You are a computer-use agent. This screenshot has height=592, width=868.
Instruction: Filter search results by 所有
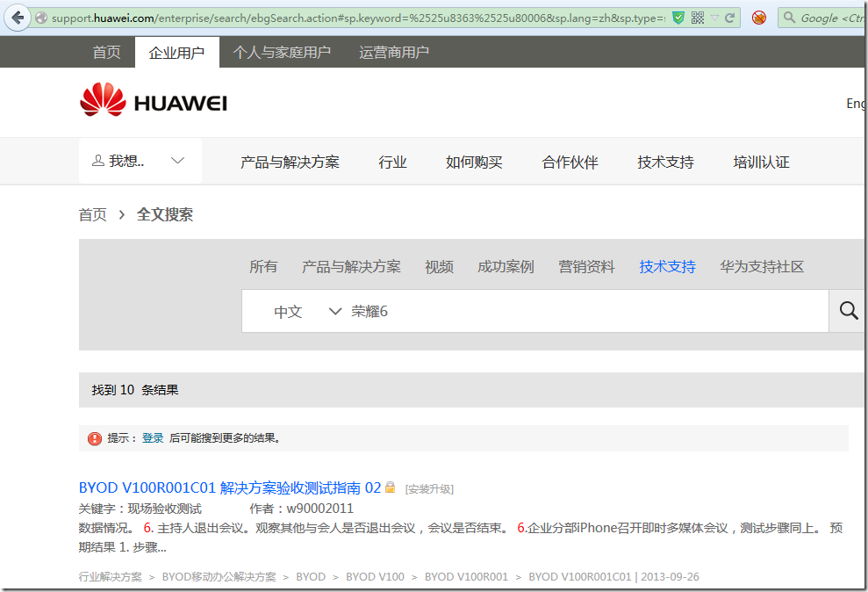tap(263, 267)
